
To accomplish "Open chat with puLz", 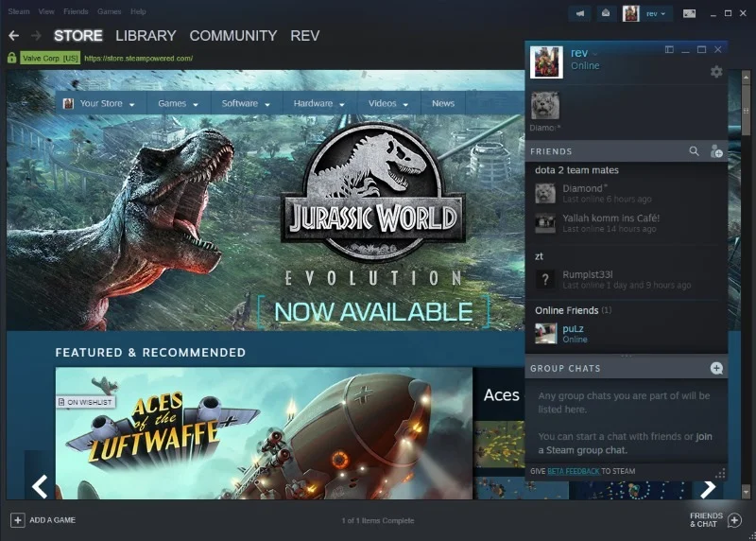I will pyautogui.click(x=627, y=334).
